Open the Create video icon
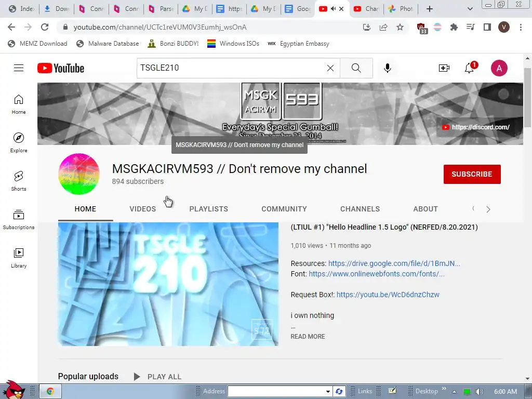The image size is (532, 399). [x=444, y=68]
